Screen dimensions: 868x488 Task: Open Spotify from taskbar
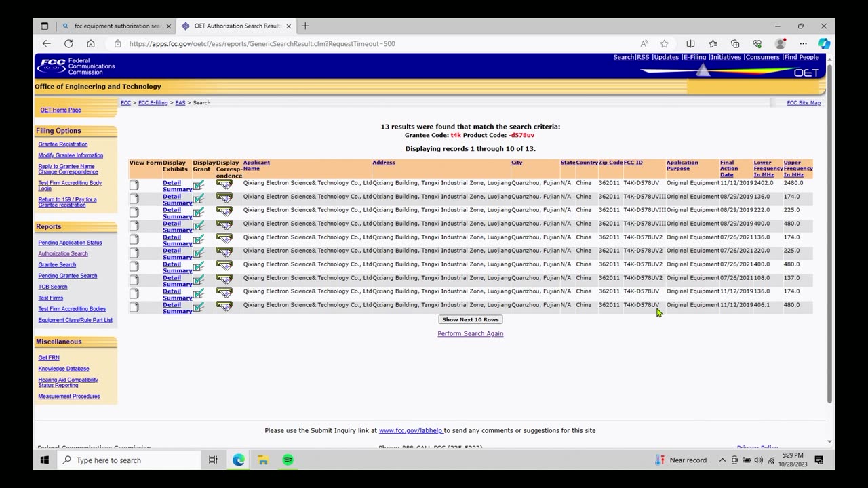click(288, 460)
